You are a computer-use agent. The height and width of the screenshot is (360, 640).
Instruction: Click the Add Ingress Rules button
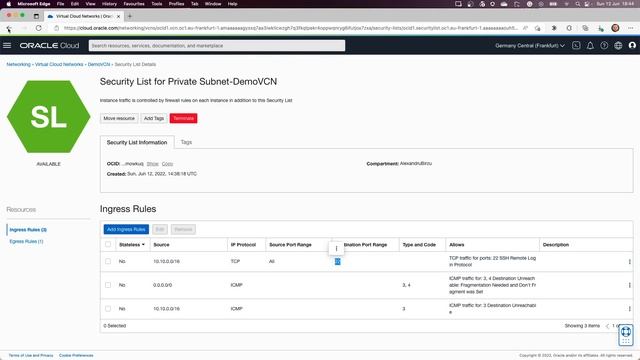tap(126, 229)
